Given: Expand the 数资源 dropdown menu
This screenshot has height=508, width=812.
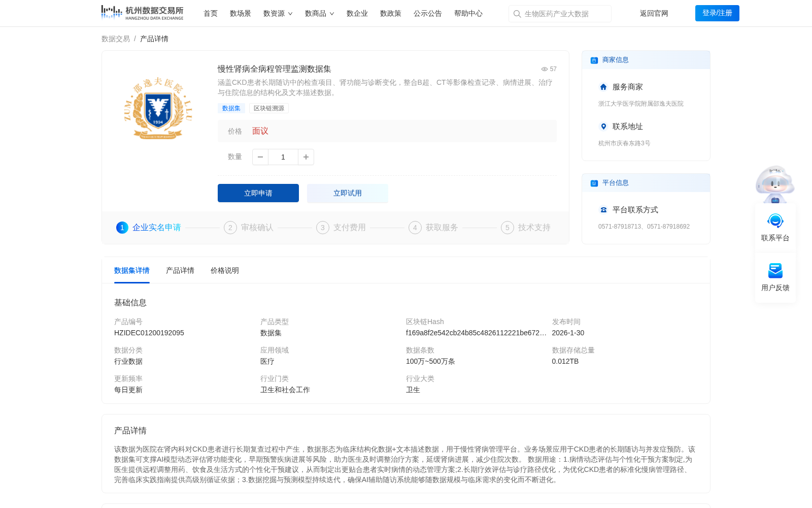Looking at the screenshot, I should tap(278, 14).
